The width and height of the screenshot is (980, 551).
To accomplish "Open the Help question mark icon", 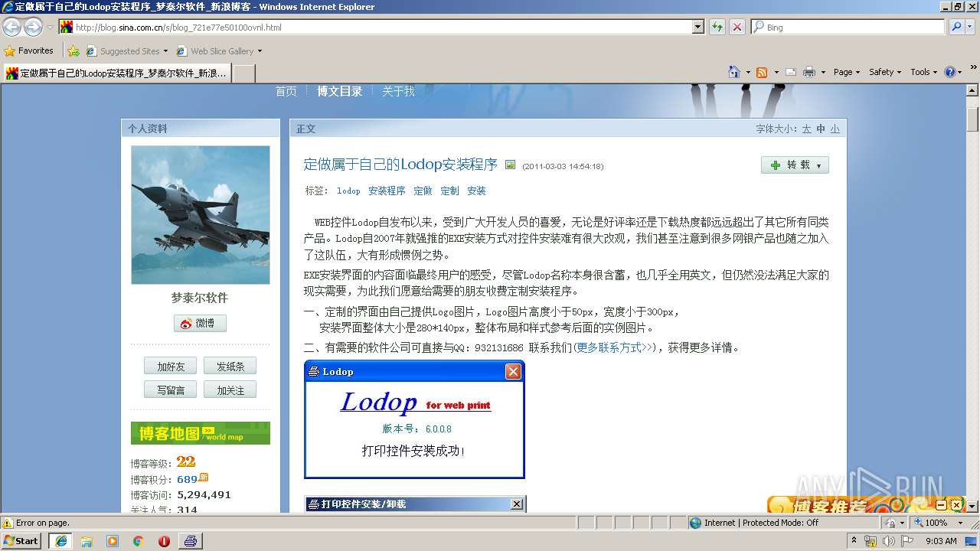I will coord(950,72).
